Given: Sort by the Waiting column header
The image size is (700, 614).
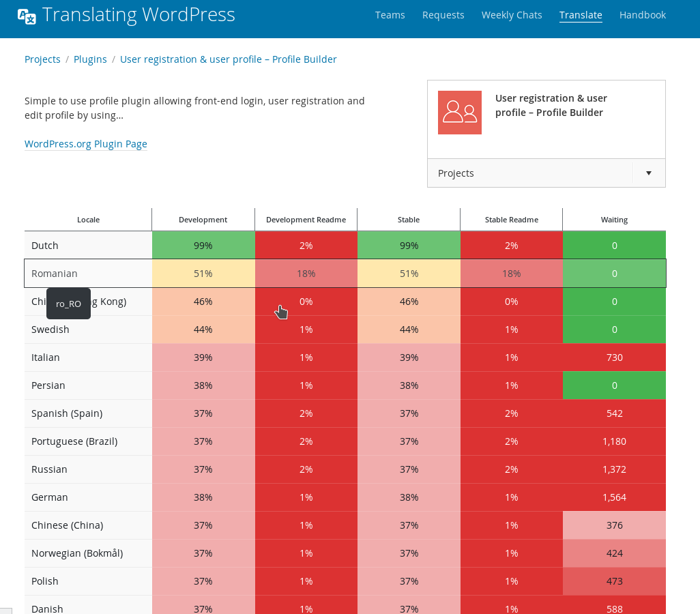Looking at the screenshot, I should point(614,220).
